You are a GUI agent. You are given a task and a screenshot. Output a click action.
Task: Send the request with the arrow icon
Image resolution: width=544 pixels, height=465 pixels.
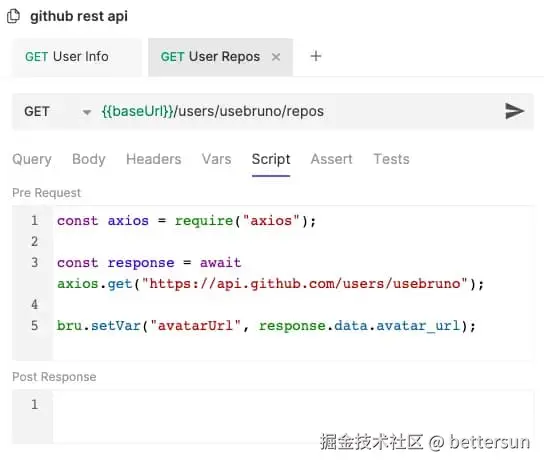click(x=514, y=111)
